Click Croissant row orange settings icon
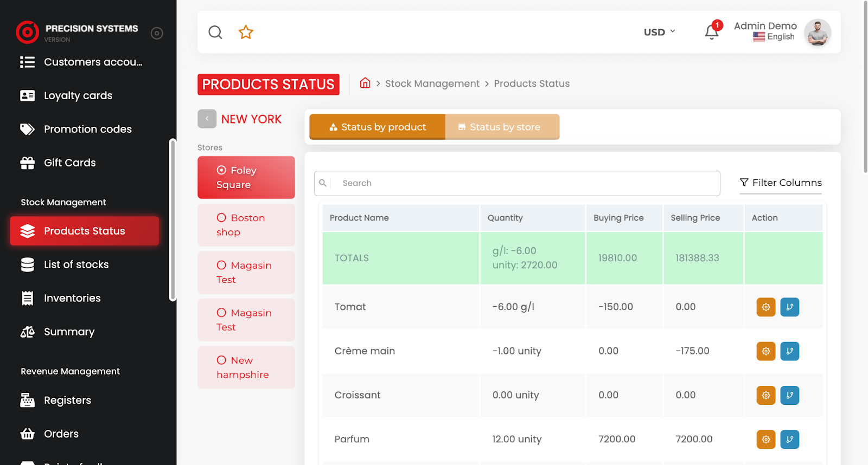 coord(766,395)
